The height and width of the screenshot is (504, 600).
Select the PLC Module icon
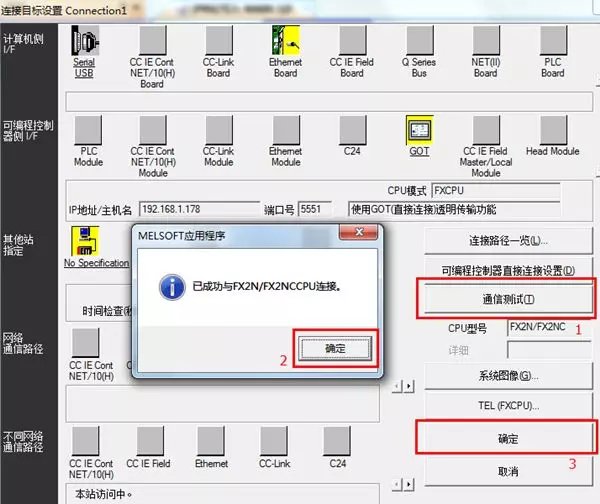click(x=88, y=131)
